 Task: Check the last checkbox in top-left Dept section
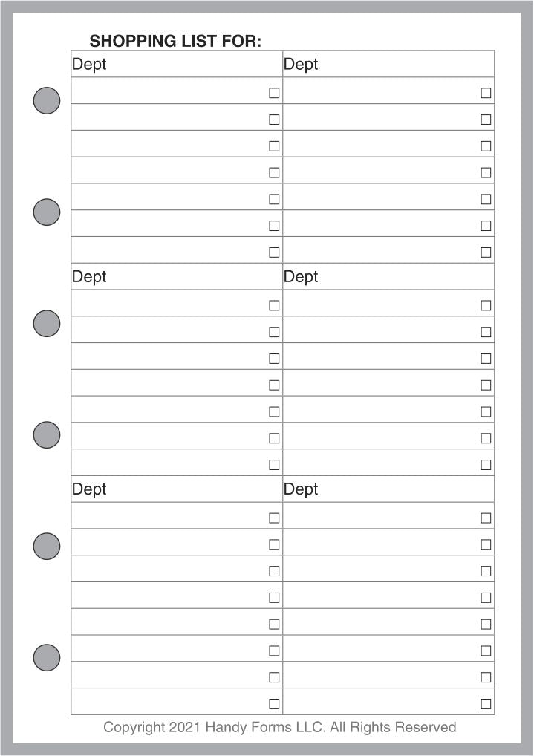(274, 252)
